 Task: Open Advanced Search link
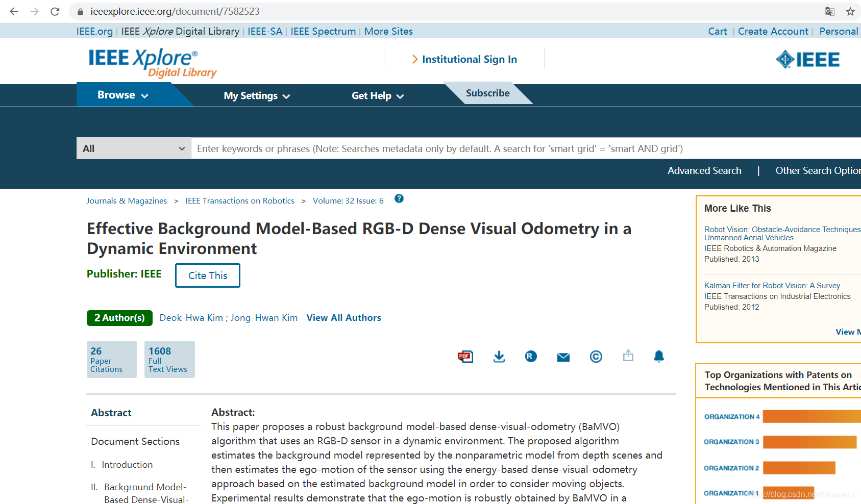point(704,170)
